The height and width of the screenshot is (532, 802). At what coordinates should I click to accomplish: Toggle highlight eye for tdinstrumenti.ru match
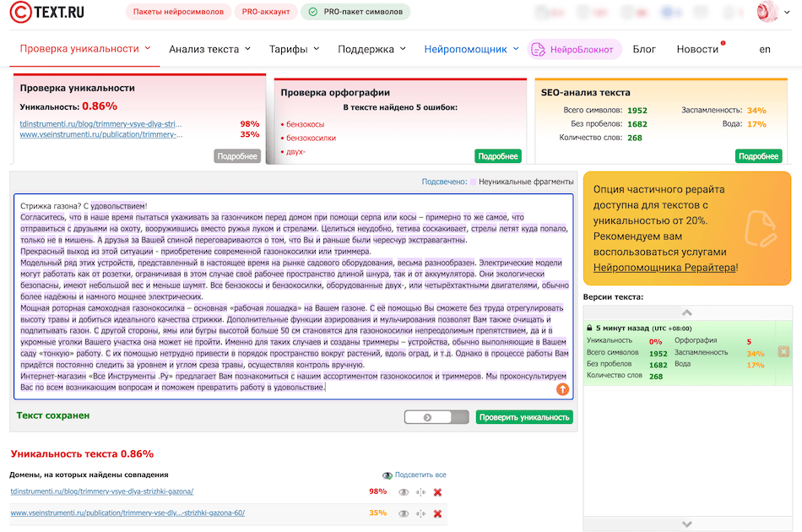(x=404, y=492)
